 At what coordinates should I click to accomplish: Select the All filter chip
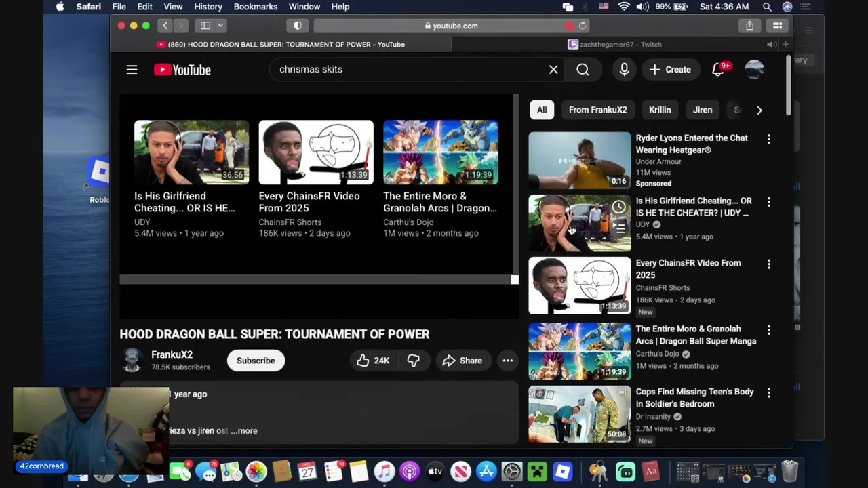click(x=542, y=110)
